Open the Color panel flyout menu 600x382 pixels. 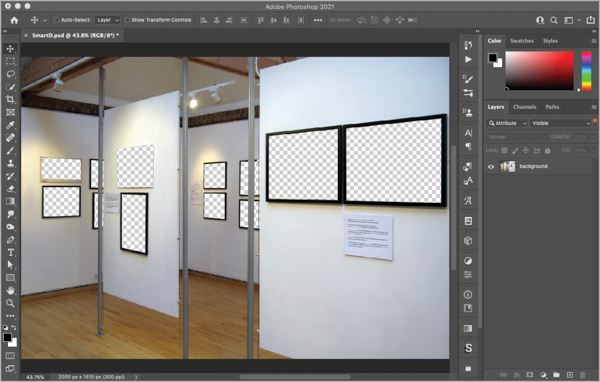[x=594, y=41]
